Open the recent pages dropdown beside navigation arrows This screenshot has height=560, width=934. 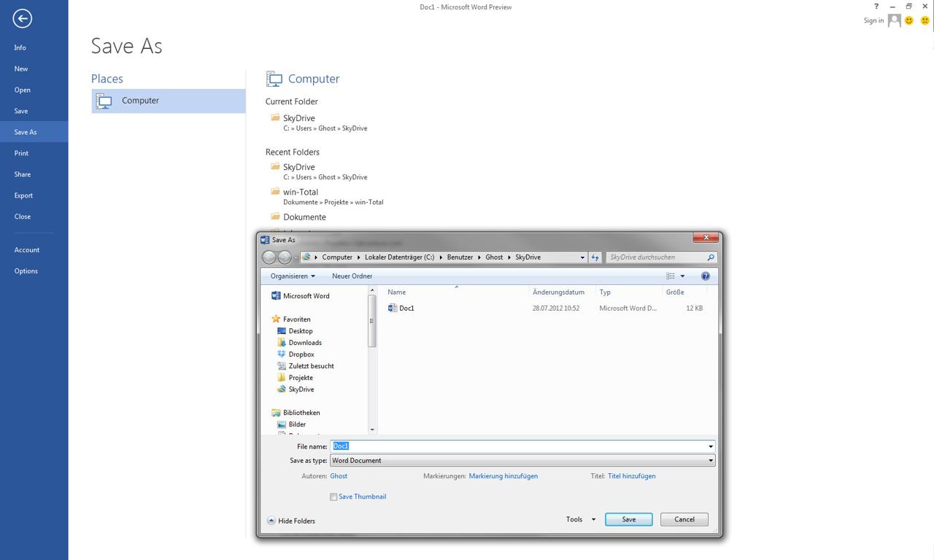tap(296, 257)
